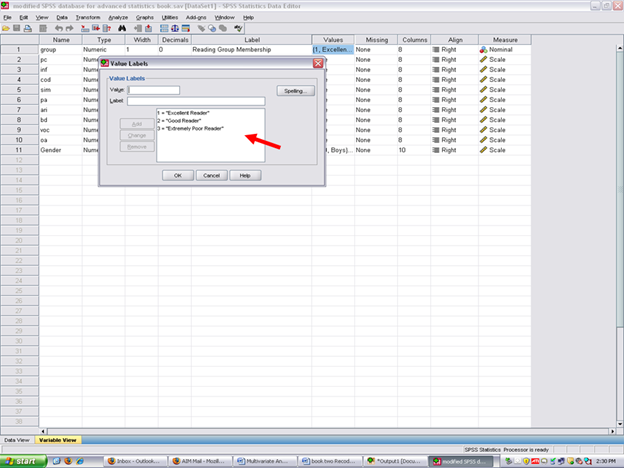Click the Find binoculars icon
Screen dimensions: 624x468
tap(121, 28)
